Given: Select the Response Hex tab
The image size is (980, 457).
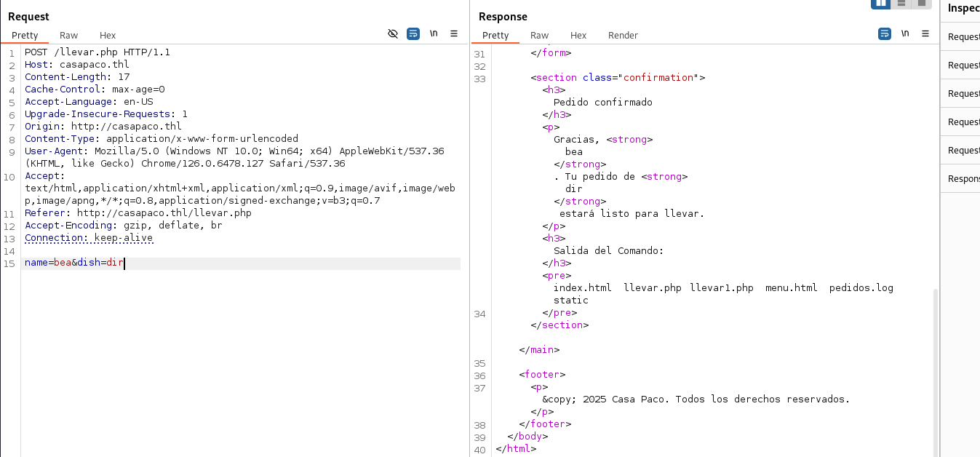Looking at the screenshot, I should (578, 35).
